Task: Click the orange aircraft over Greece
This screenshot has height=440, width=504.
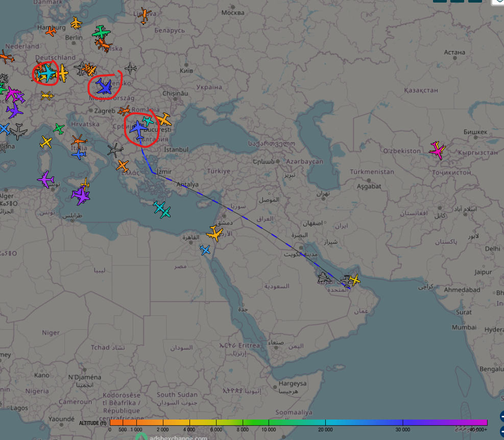Action: pos(123,166)
